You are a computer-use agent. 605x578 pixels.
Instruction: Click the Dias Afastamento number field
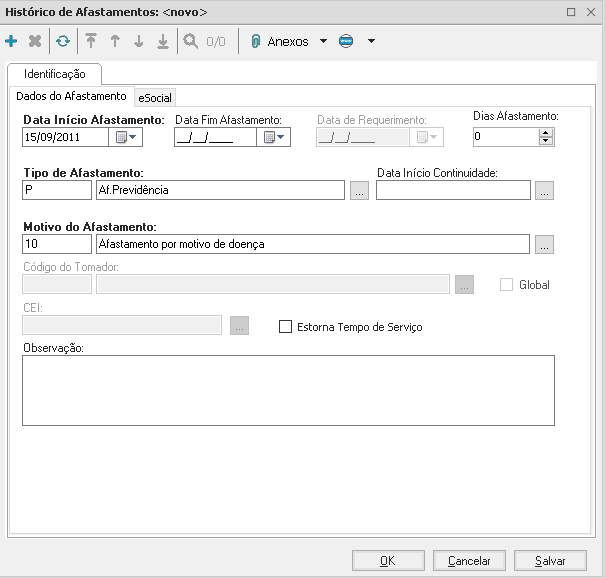click(506, 137)
